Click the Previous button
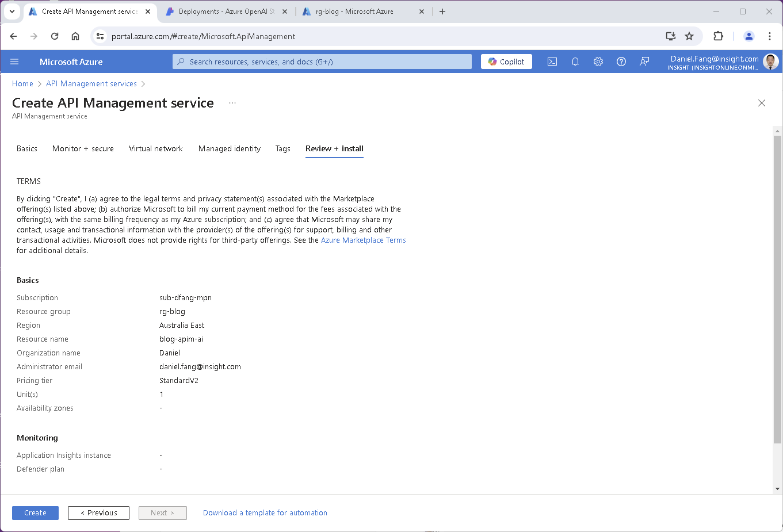The width and height of the screenshot is (783, 532). [98, 513]
